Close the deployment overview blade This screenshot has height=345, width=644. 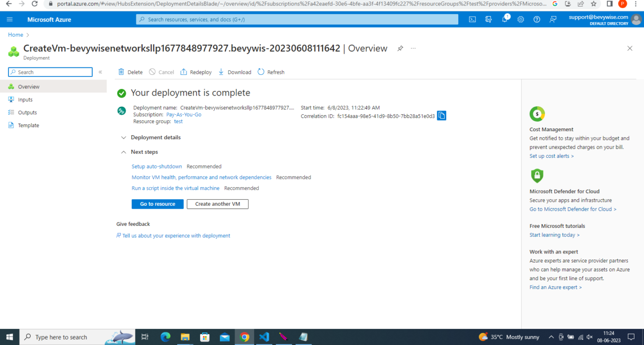pyautogui.click(x=630, y=48)
